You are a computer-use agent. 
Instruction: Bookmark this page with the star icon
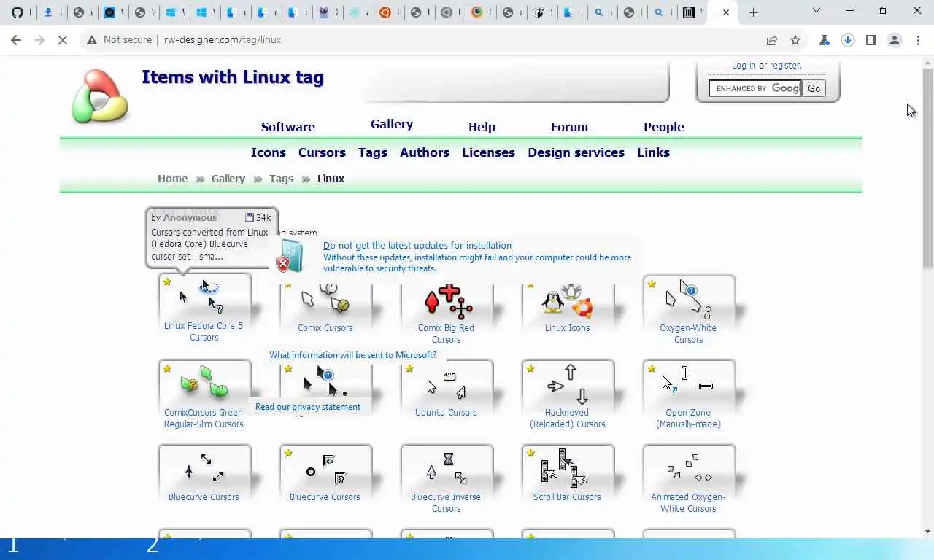[795, 40]
